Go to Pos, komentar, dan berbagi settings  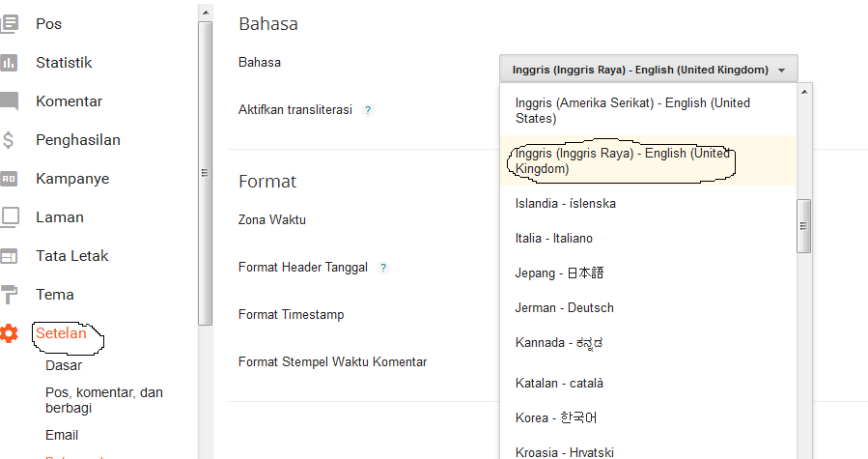click(x=104, y=400)
